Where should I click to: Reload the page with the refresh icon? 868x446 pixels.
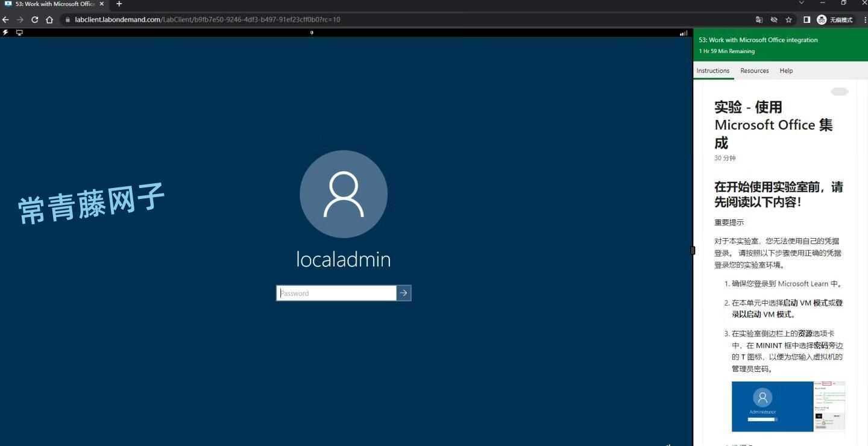35,19
